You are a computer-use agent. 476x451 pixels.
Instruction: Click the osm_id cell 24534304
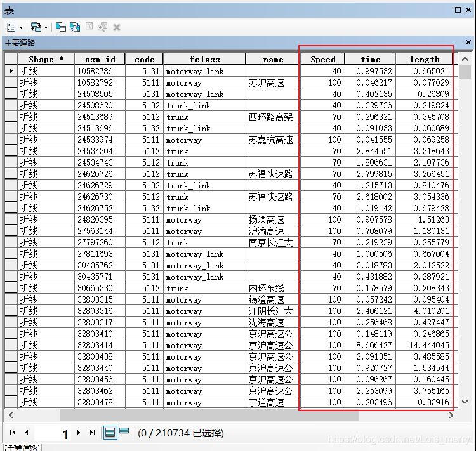[x=100, y=151]
